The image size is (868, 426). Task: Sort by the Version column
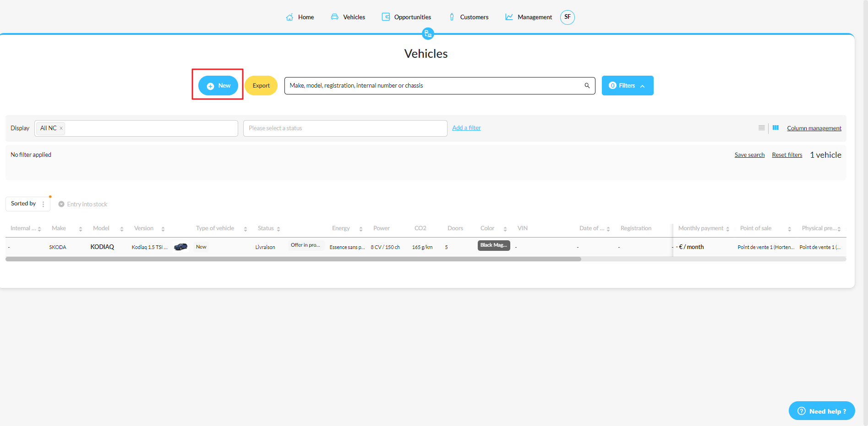tap(163, 229)
